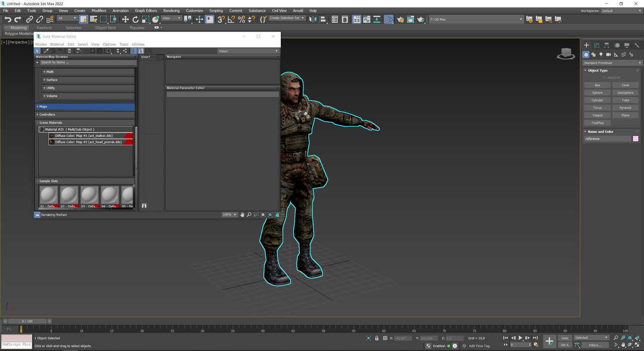Choose the Select and Rotate tool
The image size is (644, 351).
tap(135, 19)
